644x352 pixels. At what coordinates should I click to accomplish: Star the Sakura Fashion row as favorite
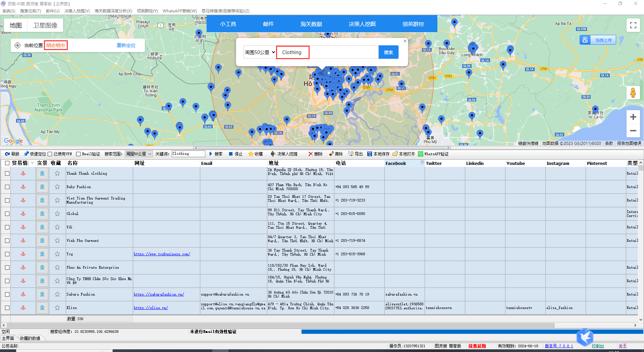57,294
